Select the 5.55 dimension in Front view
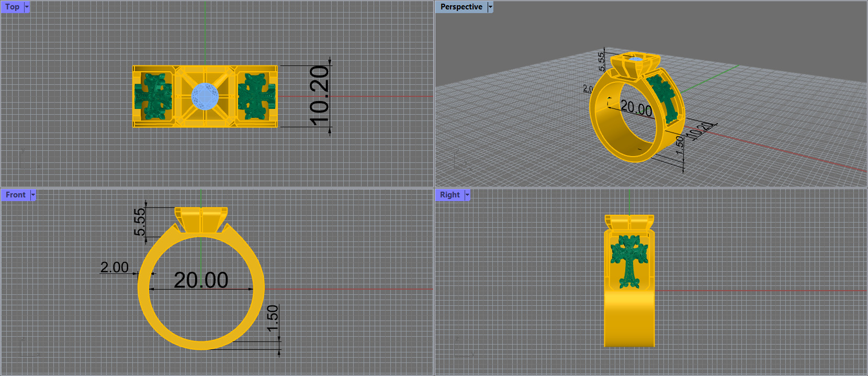 pyautogui.click(x=139, y=222)
